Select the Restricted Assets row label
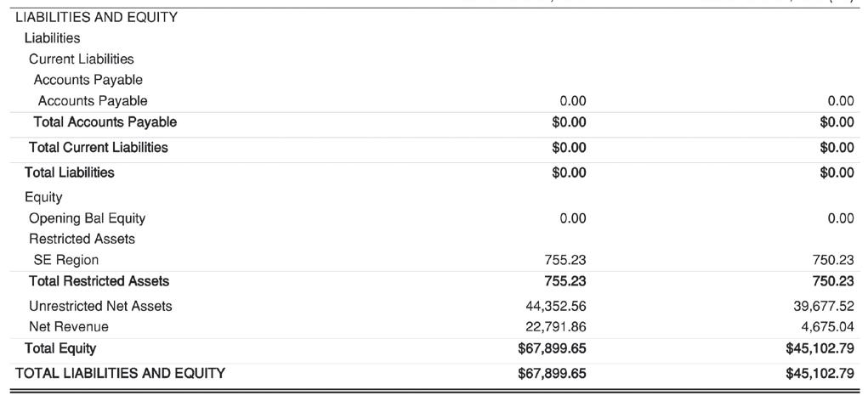The width and height of the screenshot is (868, 401). 82,239
